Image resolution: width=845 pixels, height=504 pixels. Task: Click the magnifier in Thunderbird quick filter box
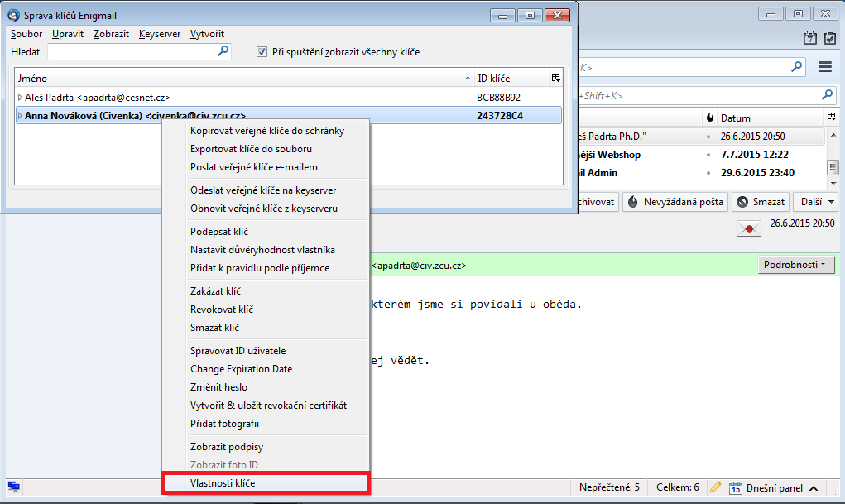coord(827,95)
